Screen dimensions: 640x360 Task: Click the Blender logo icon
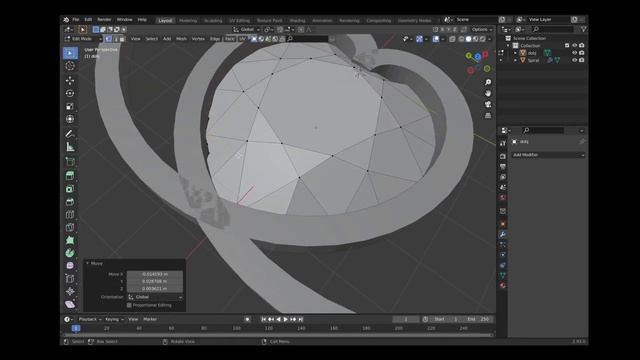coord(66,20)
